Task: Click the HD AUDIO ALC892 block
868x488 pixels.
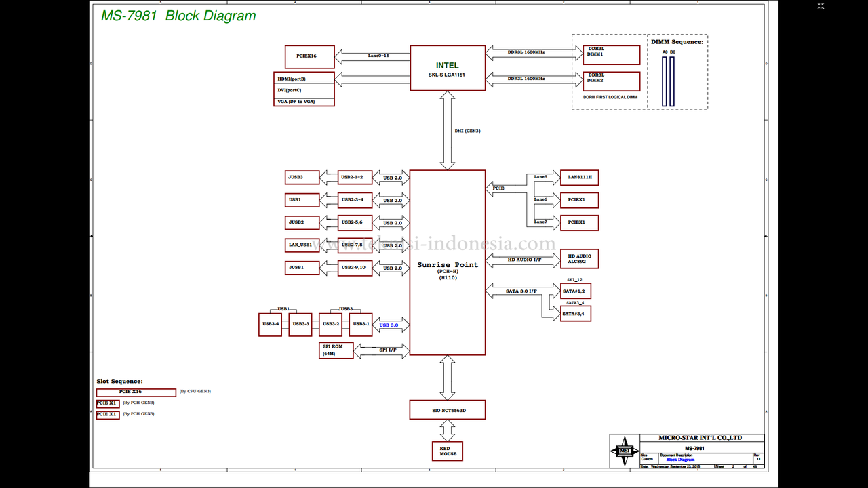Action: pos(579,259)
